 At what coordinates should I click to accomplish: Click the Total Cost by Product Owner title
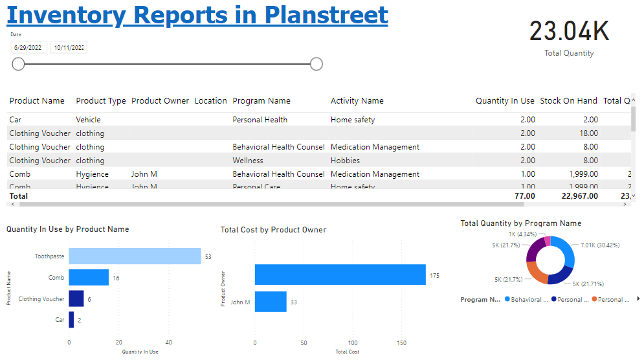tap(274, 230)
